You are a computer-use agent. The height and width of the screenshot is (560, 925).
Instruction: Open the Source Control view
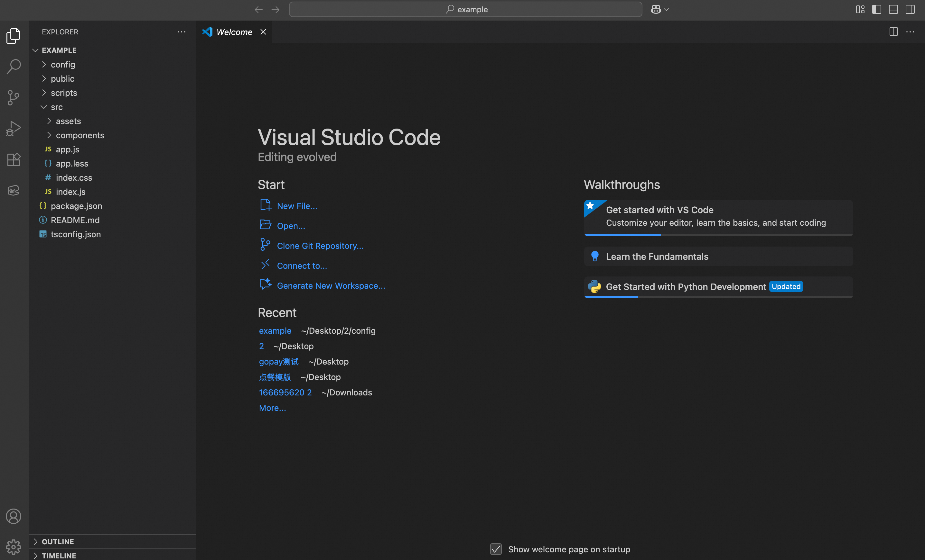click(14, 97)
